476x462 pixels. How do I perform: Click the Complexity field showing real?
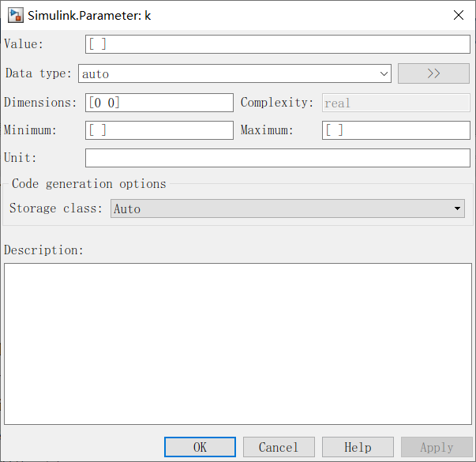pos(395,103)
